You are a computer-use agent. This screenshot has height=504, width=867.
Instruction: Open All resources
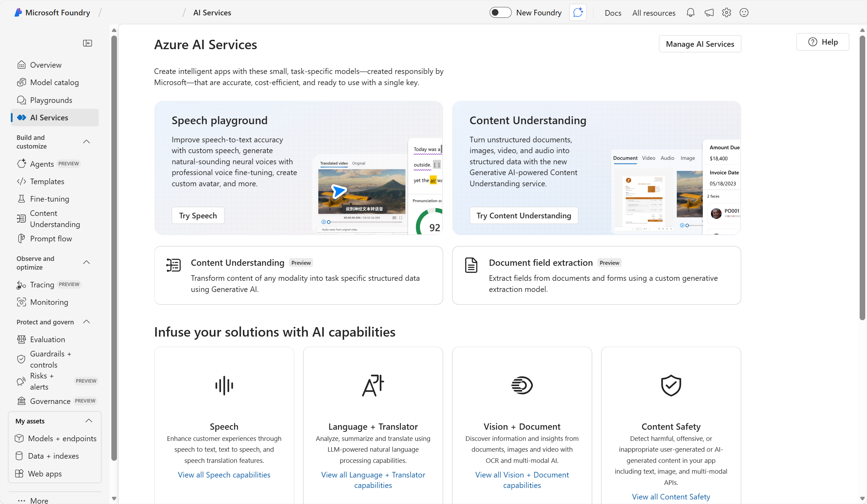pos(654,13)
